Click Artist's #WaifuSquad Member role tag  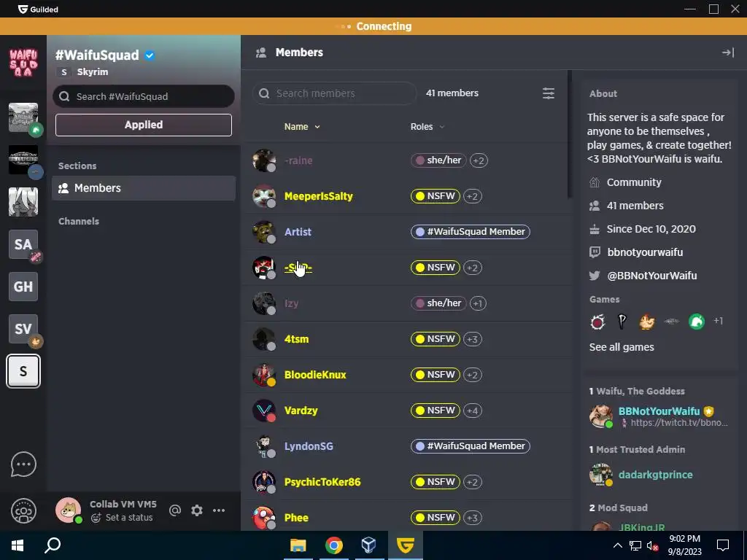471,232
